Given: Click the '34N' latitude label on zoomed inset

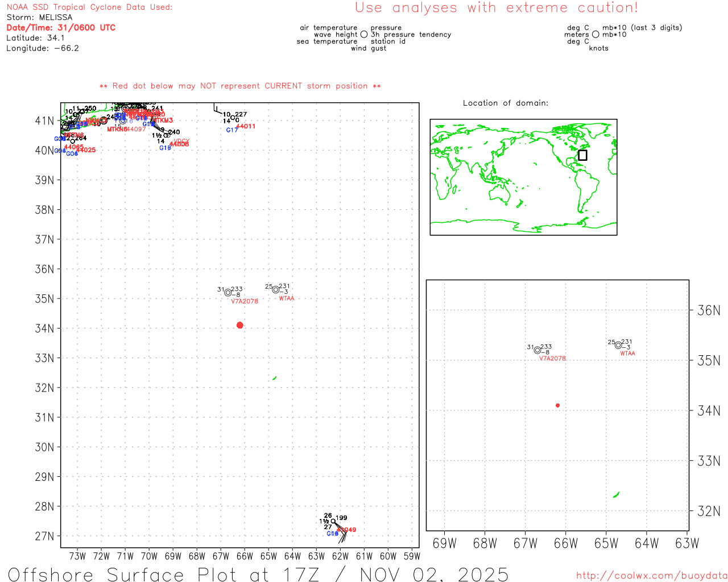Looking at the screenshot, I should pos(709,411).
